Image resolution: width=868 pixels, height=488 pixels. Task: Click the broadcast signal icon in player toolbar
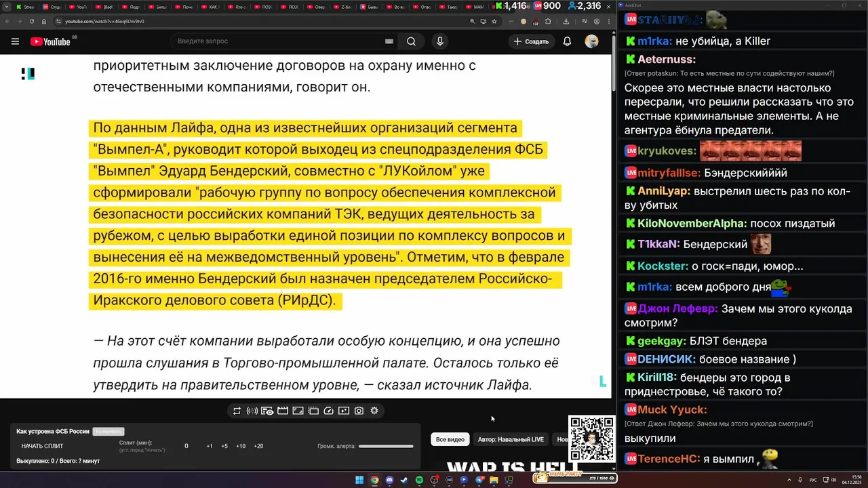[252, 411]
